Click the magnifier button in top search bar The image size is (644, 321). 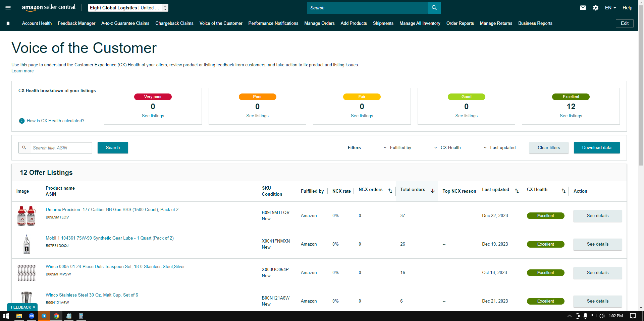coord(434,8)
